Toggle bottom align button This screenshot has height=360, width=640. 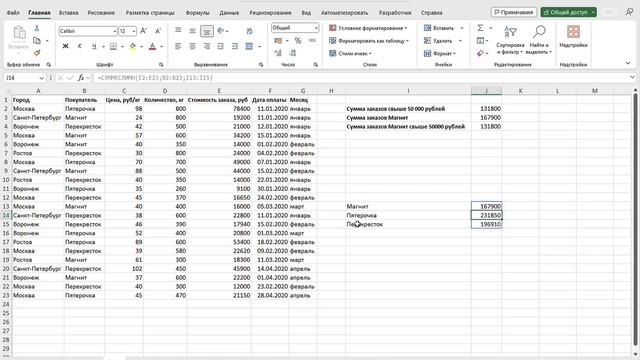coord(207,31)
